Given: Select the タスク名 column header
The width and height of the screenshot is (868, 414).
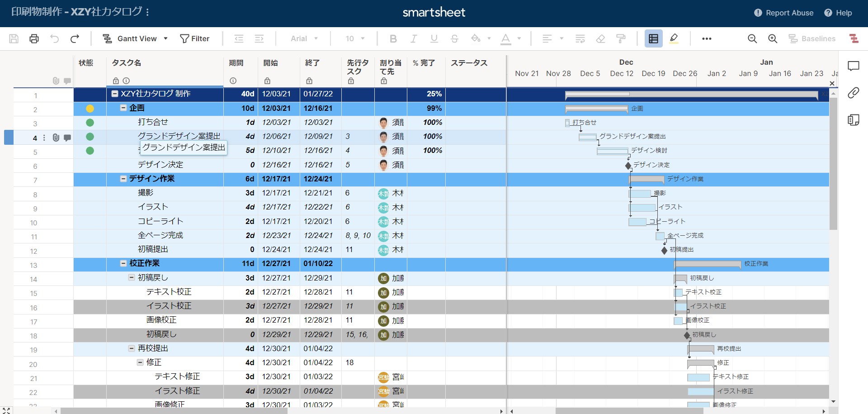Looking at the screenshot, I should [x=127, y=63].
